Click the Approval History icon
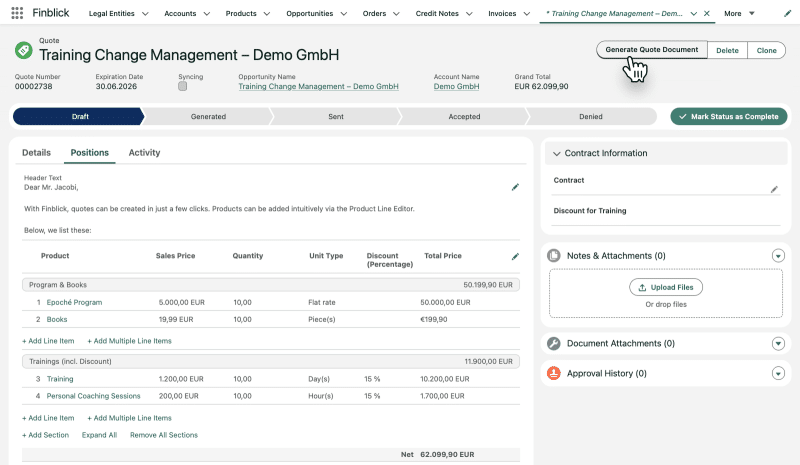 tap(554, 373)
